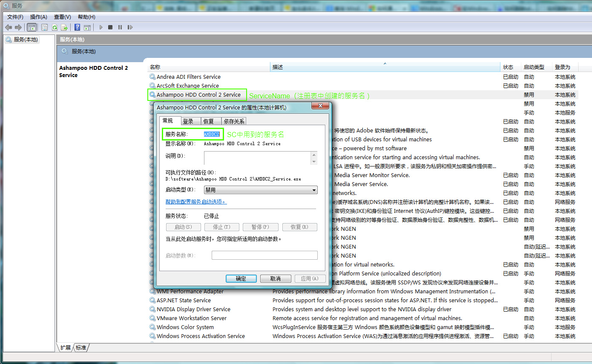Select the WMI Performance Adapter row

[363, 292]
